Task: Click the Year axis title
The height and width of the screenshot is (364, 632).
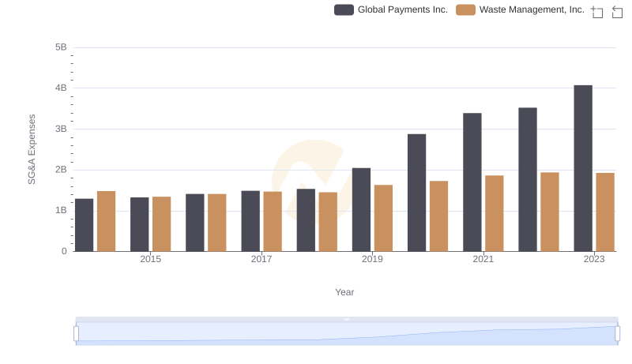Action: 344,292
